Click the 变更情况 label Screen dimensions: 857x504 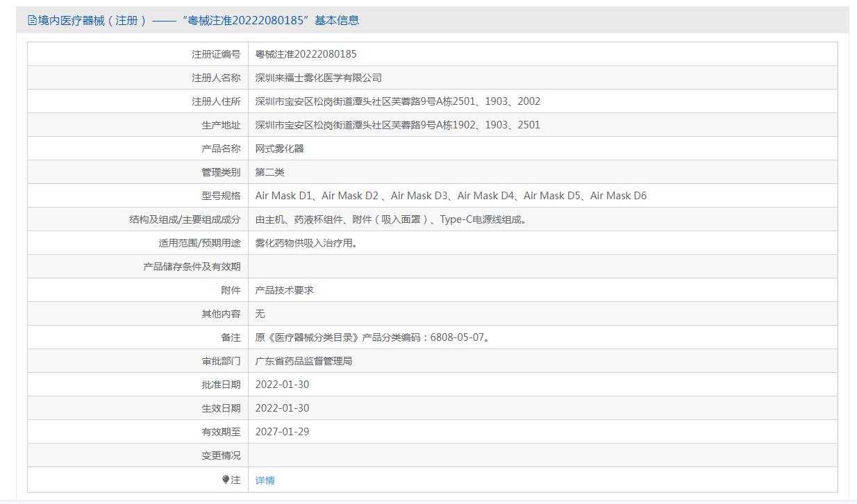[221, 455]
